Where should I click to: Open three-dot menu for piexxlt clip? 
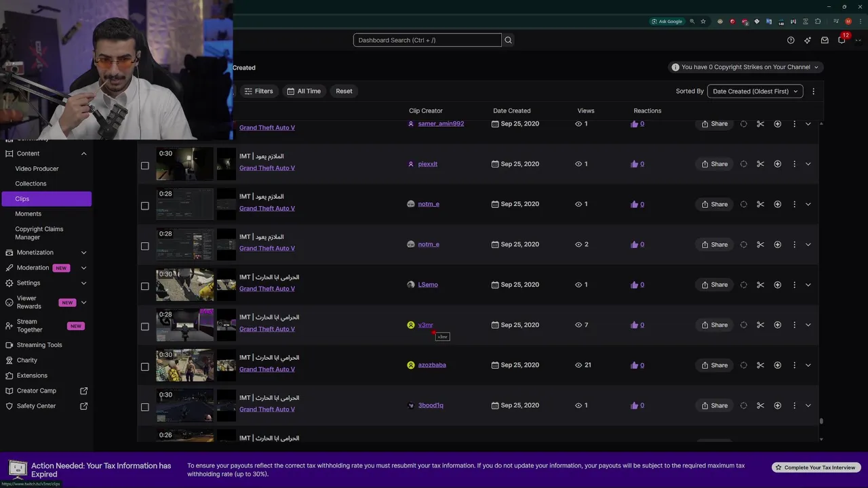(x=794, y=164)
